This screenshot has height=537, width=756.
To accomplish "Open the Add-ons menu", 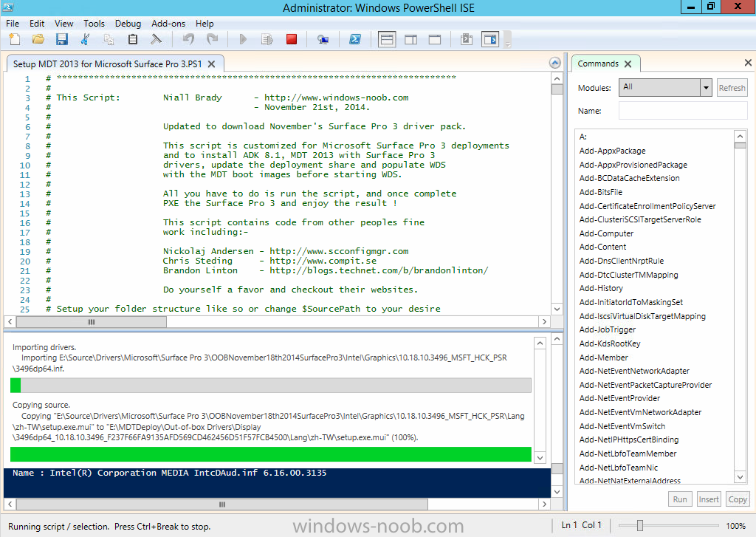I will pos(168,23).
